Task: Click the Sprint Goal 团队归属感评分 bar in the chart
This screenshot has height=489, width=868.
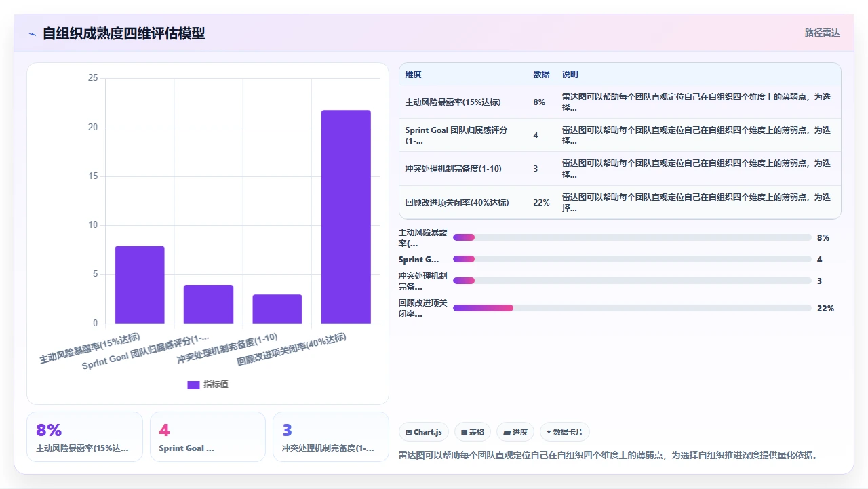Action: [x=208, y=304]
